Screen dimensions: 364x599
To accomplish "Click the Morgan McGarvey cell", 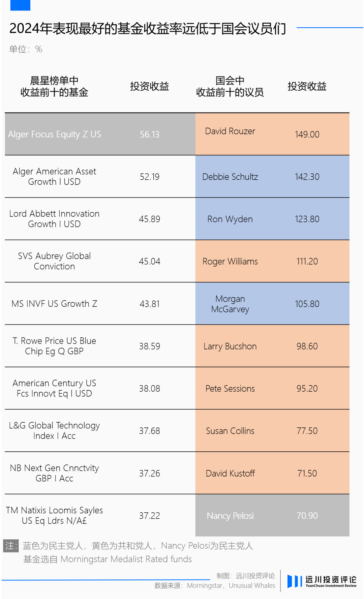I will click(x=272, y=304).
